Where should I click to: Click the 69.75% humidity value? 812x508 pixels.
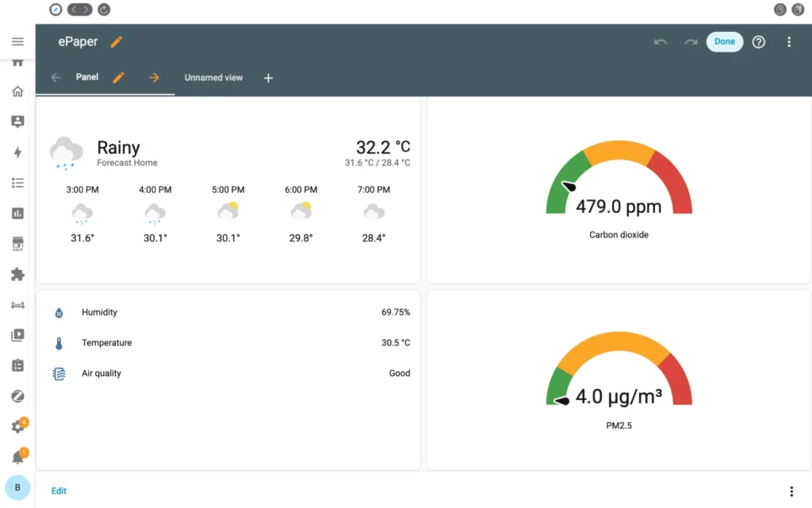[396, 312]
